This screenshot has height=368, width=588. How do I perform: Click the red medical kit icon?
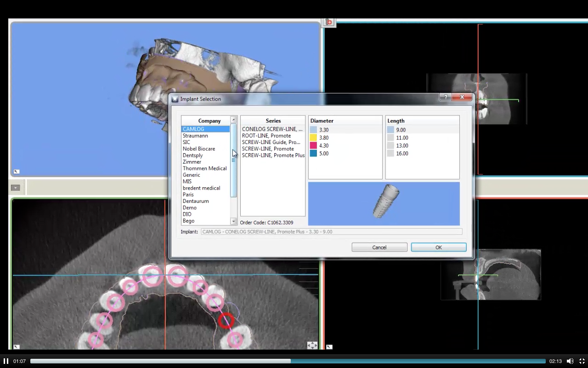click(329, 22)
